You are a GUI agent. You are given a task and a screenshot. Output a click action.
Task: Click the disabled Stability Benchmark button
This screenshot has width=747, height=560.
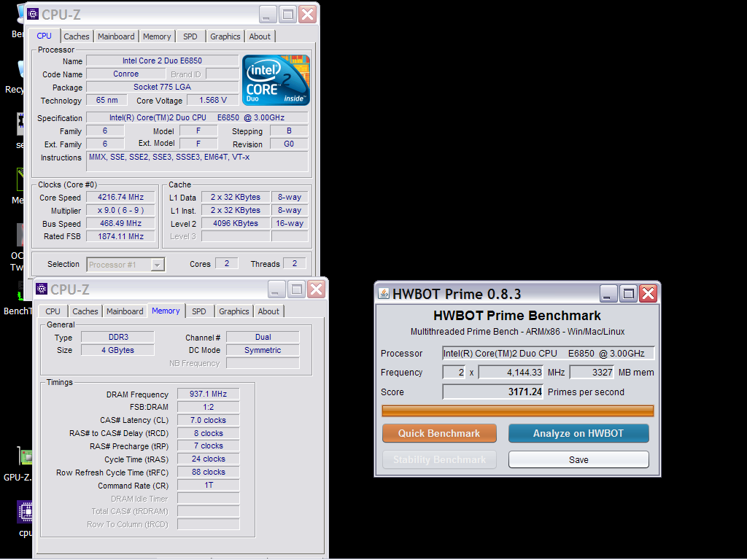point(439,459)
